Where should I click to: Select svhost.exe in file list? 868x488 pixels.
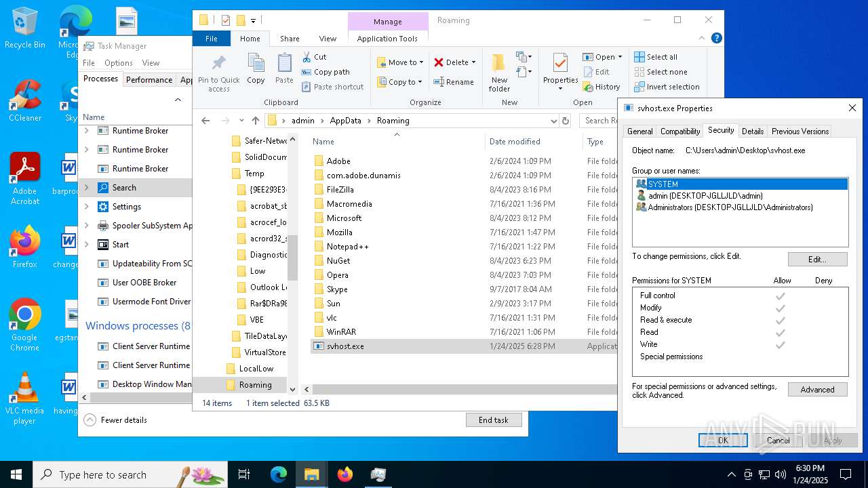(x=345, y=346)
